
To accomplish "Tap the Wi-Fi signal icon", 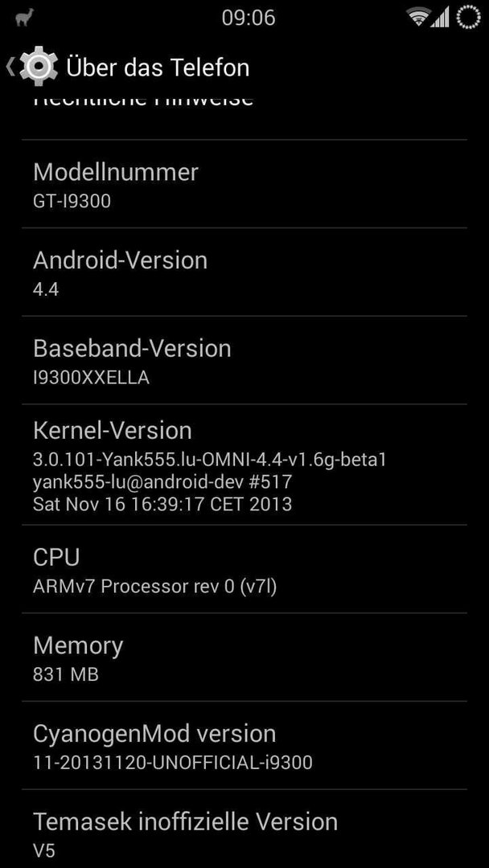I will point(418,17).
